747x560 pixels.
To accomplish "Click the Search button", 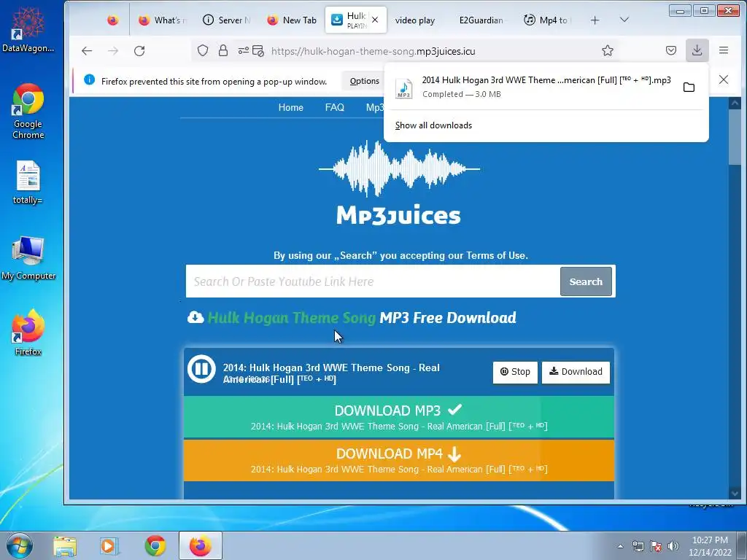I will point(586,281).
